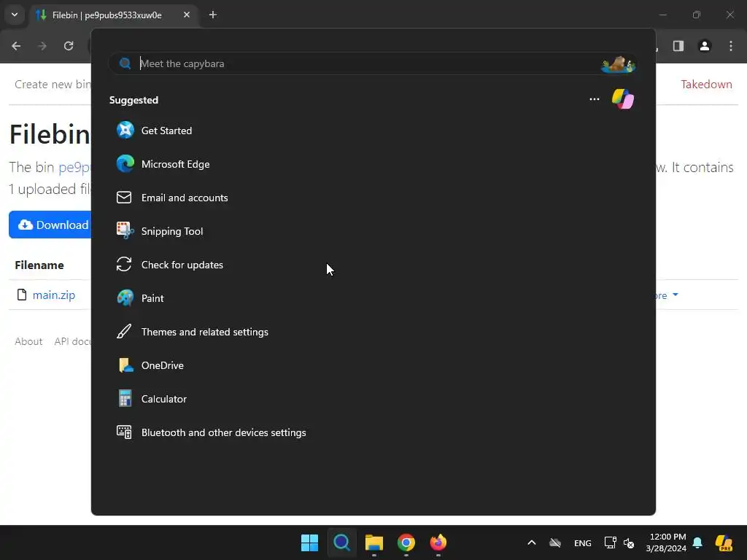
Task: Click the network display tray icon
Action: (x=610, y=542)
